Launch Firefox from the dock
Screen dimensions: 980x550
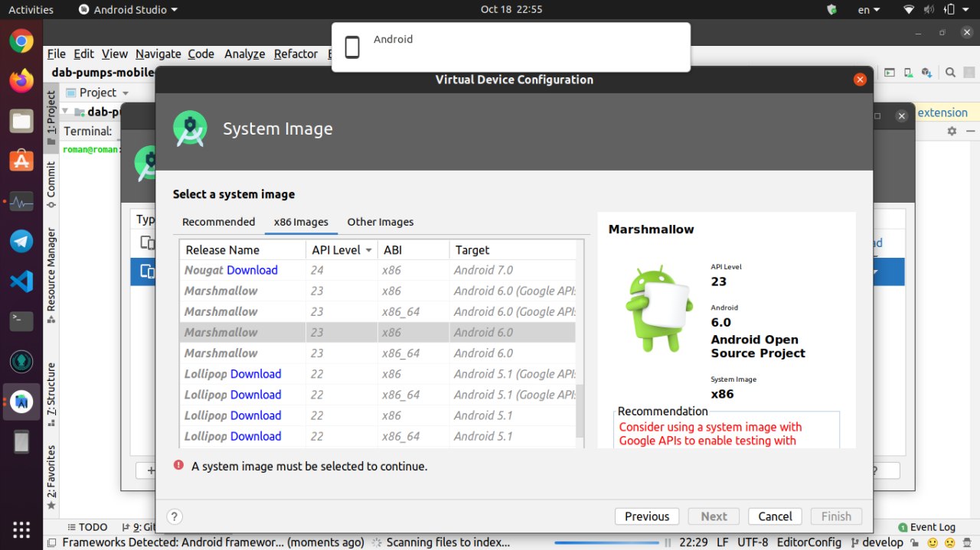tap(21, 80)
